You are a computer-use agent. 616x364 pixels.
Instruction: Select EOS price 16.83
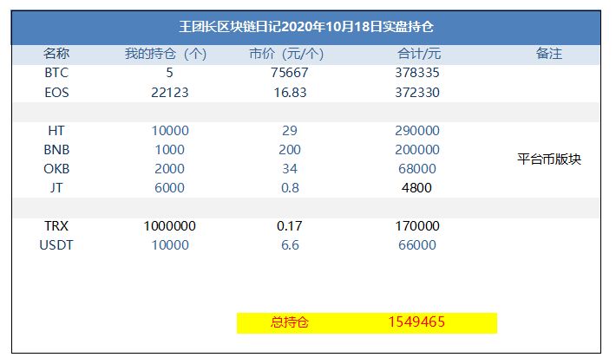[290, 93]
